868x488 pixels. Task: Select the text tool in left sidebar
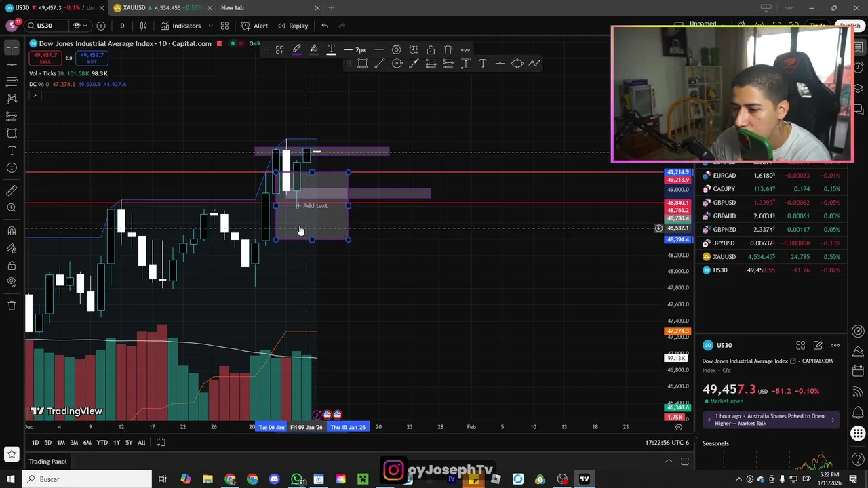(x=12, y=150)
